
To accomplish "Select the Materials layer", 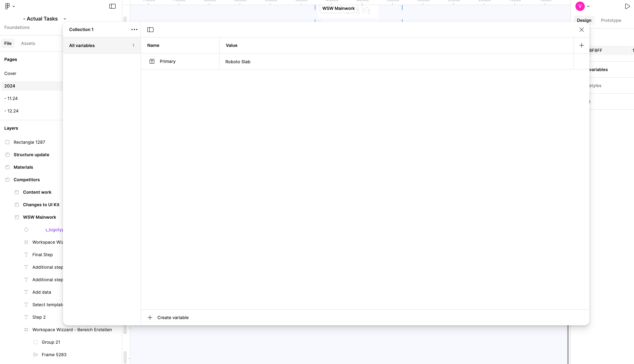I will click(23, 167).
